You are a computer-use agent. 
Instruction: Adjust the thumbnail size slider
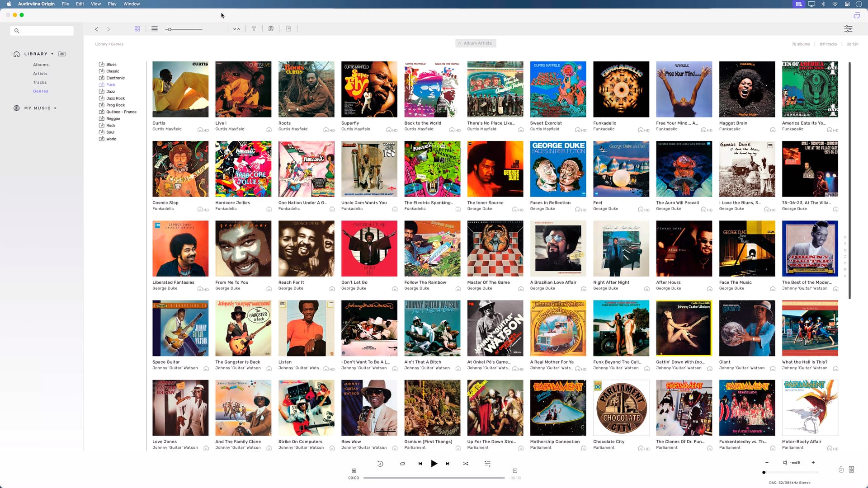click(184, 29)
